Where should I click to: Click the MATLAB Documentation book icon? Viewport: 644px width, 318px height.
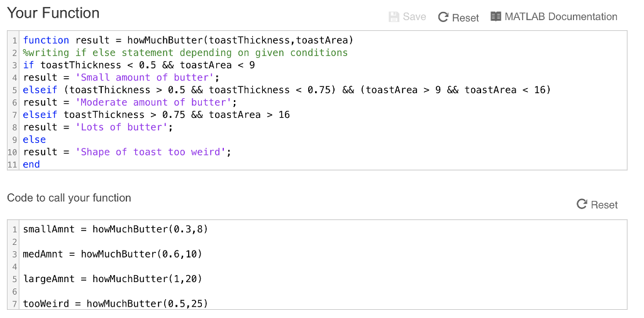[496, 17]
